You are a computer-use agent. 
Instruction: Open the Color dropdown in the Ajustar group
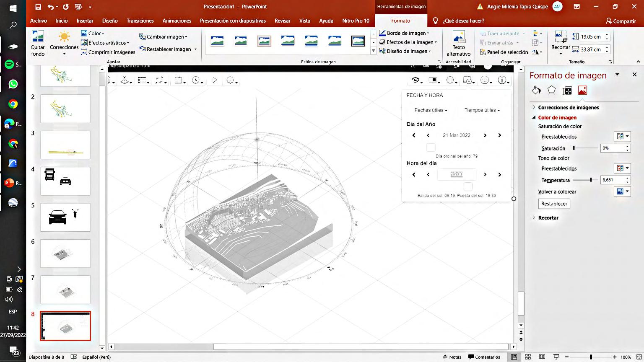(x=93, y=34)
